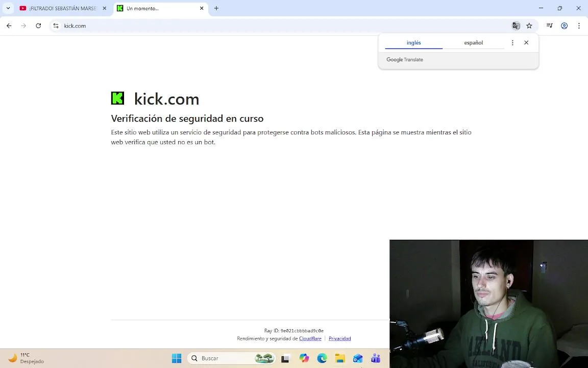The width and height of the screenshot is (588, 368).
Task: Click the forward navigation arrow
Action: pos(23,26)
